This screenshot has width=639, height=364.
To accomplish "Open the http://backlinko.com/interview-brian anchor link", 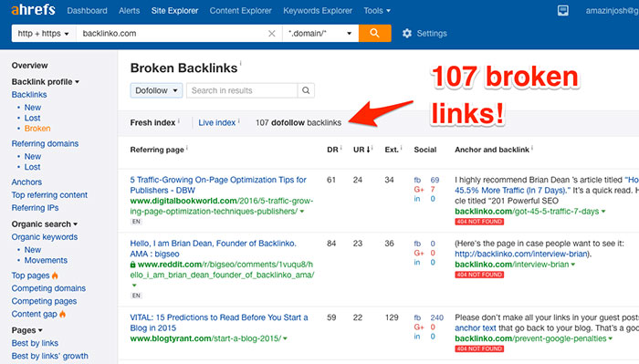I will point(521,254).
